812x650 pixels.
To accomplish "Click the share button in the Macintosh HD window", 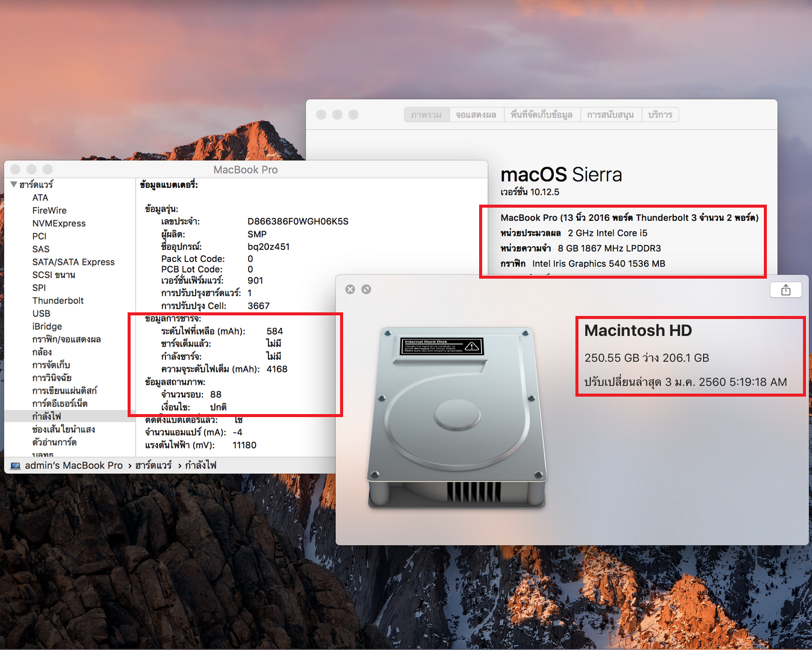I will point(786,289).
